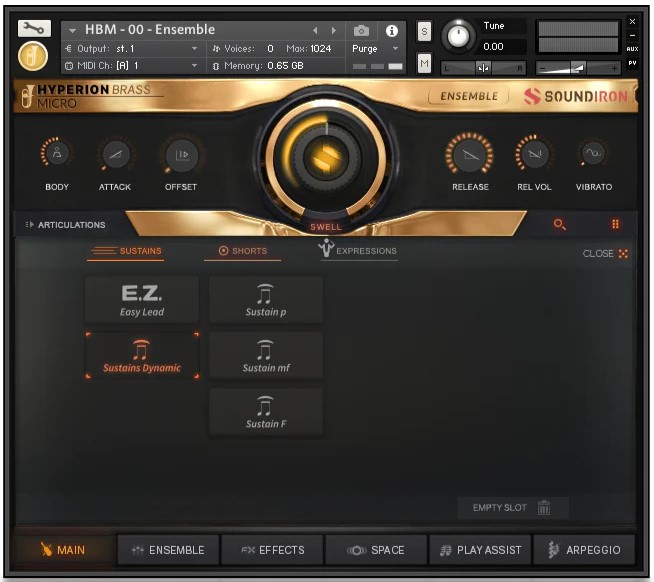Click the pan slider
The height and width of the screenshot is (582, 654).
coord(483,68)
